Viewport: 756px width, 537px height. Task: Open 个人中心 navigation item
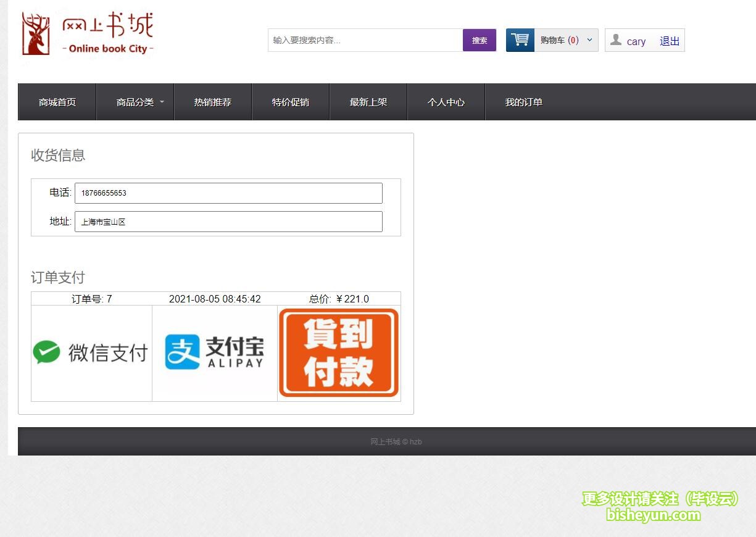tap(446, 102)
